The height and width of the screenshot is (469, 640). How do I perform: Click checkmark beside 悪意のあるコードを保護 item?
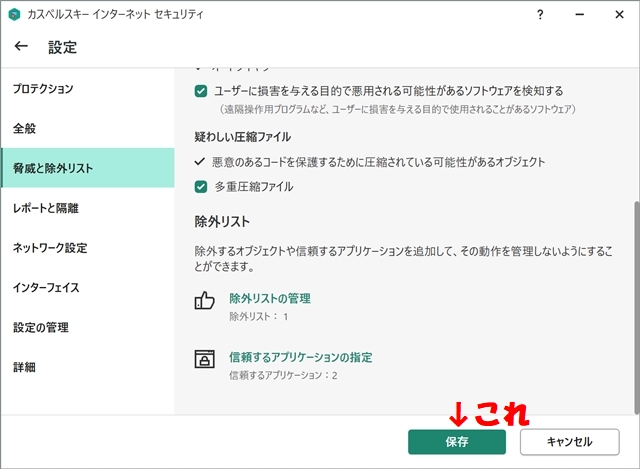point(200,161)
